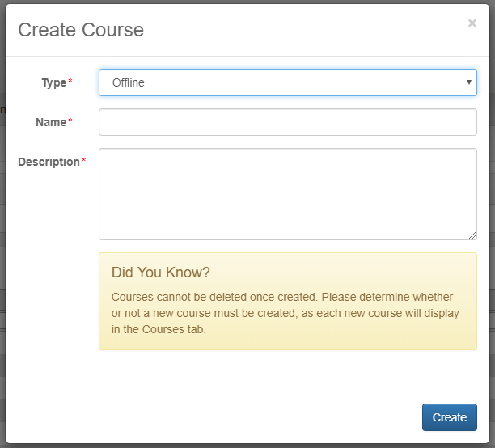
Task: Open the Type dropdown
Action: point(288,82)
